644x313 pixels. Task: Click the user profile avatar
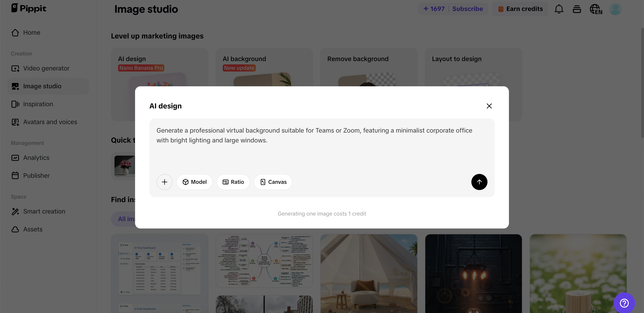click(615, 9)
